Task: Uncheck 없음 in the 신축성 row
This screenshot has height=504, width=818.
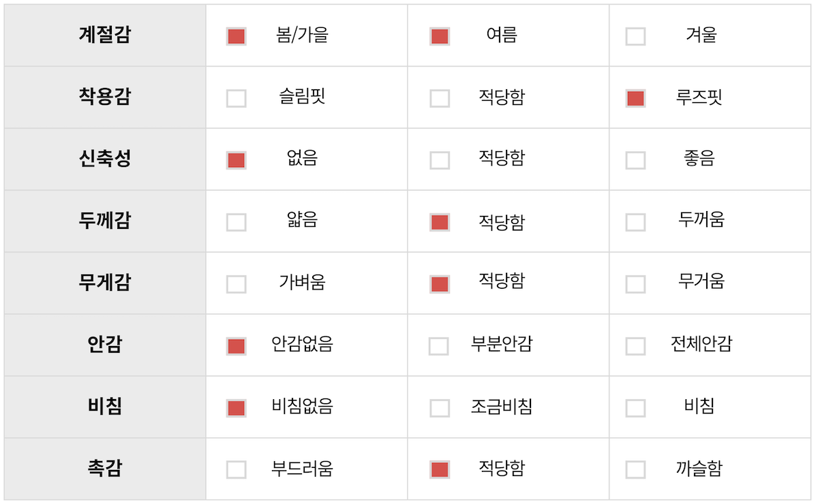Action: click(236, 160)
